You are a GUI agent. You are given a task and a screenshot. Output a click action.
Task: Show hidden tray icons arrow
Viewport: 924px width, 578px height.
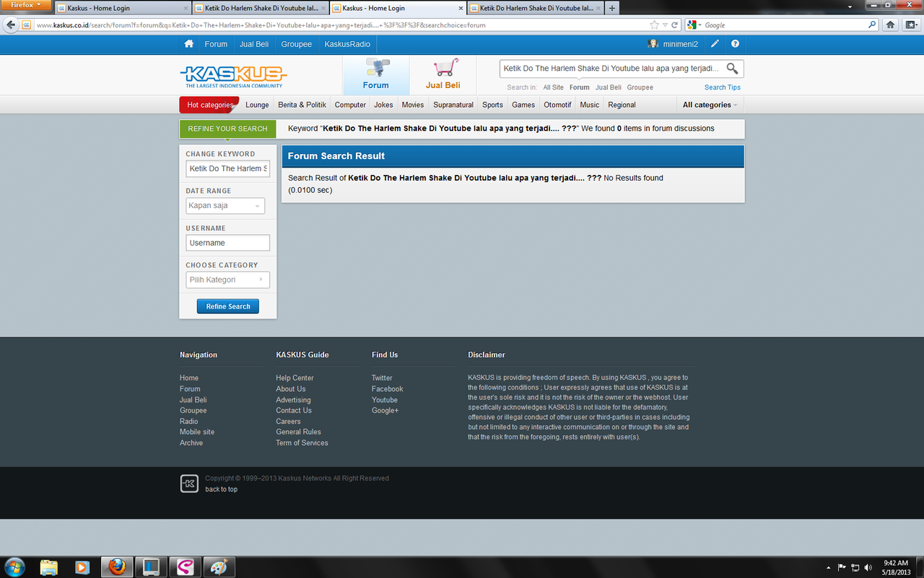tap(827, 567)
